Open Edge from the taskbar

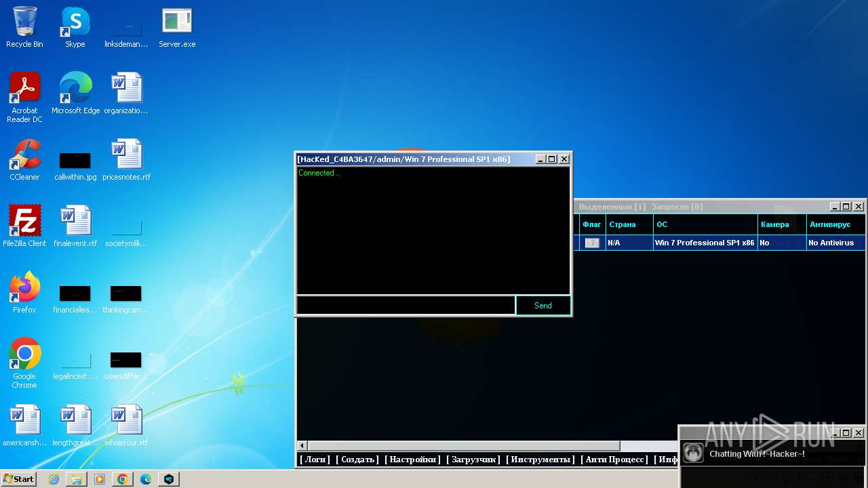pos(146,479)
